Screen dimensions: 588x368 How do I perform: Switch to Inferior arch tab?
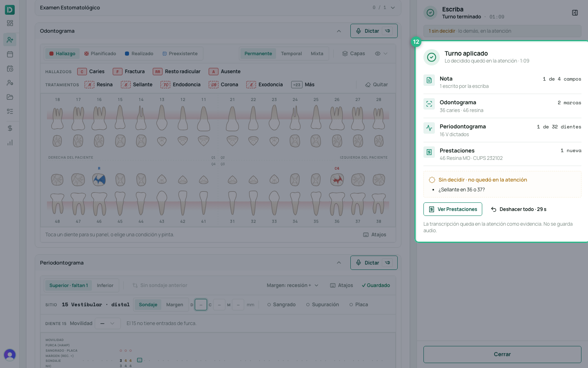coord(105,285)
